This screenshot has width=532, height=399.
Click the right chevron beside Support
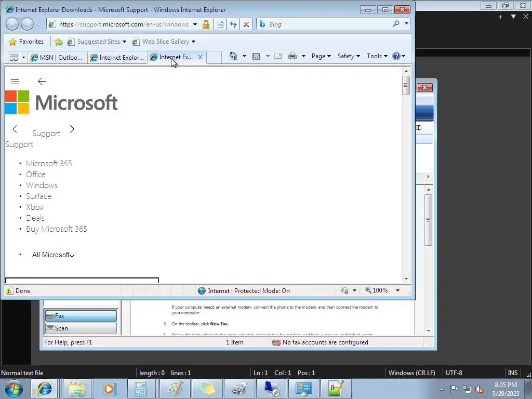pos(72,129)
